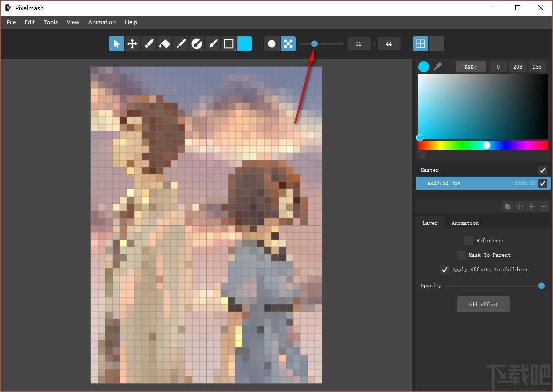Select the circular color-replace tool

coord(196,44)
